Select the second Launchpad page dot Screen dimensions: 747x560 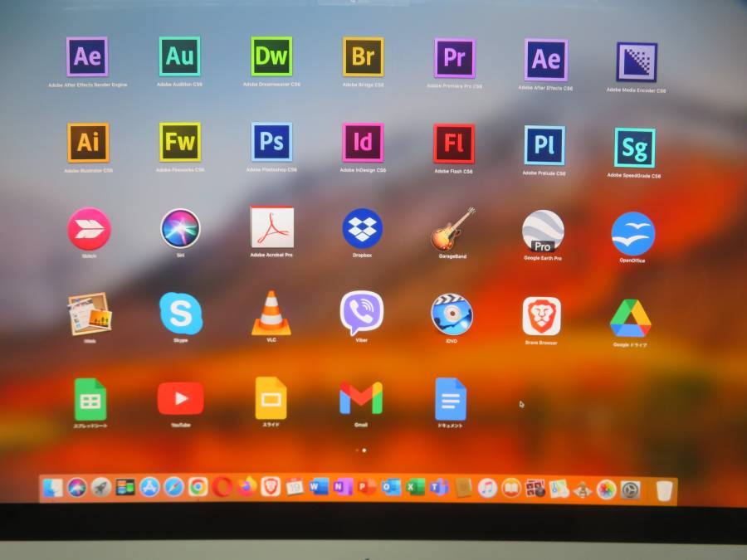click(364, 450)
